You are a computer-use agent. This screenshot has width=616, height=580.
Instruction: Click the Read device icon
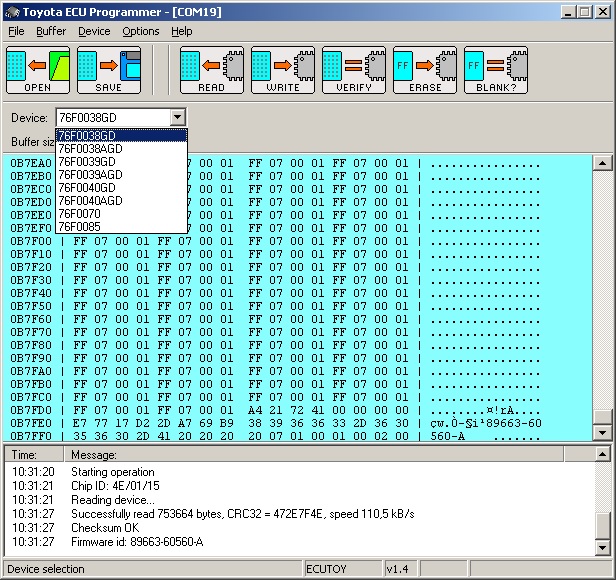coord(212,69)
